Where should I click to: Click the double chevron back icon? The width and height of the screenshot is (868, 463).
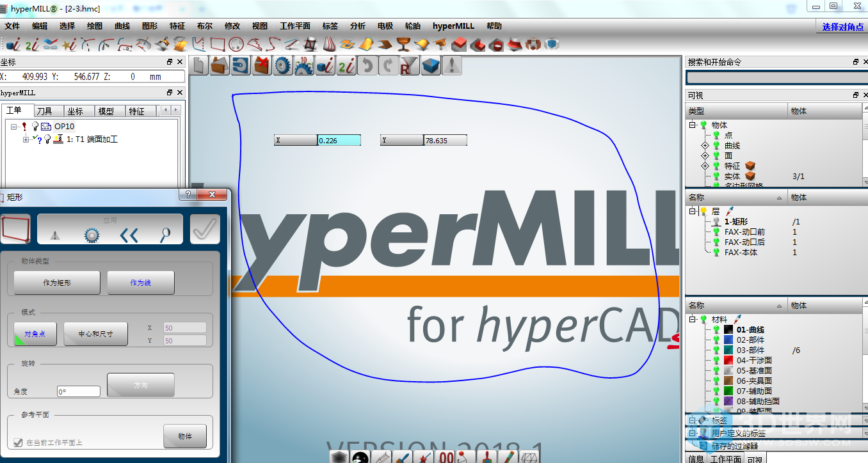(x=129, y=235)
